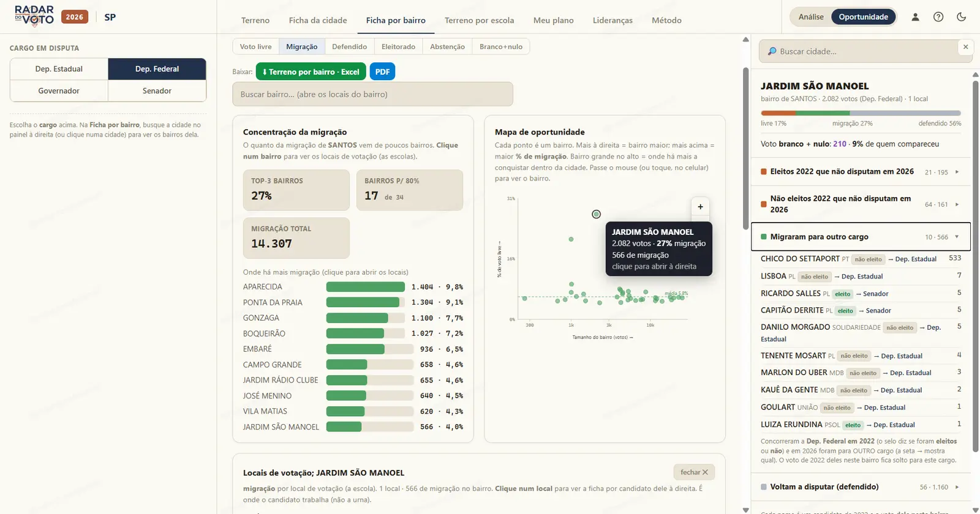The image size is (980, 514).
Task: Expand Eleitos 2022 que não disputam em 2026
Action: click(x=861, y=172)
